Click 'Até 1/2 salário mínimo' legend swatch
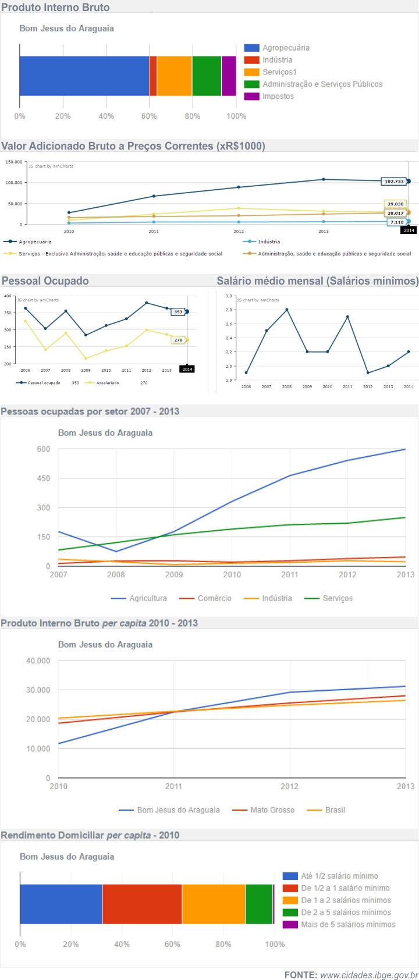419x980 pixels. (x=290, y=876)
